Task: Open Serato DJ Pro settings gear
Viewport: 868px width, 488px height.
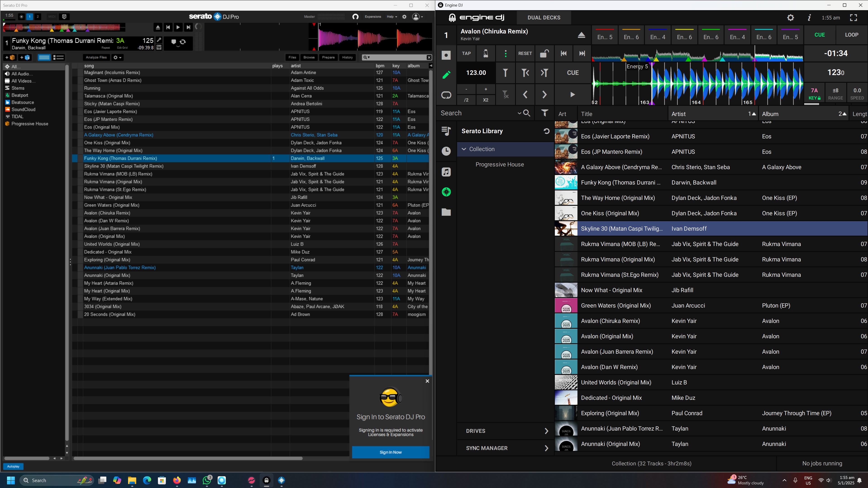Action: pos(404,17)
